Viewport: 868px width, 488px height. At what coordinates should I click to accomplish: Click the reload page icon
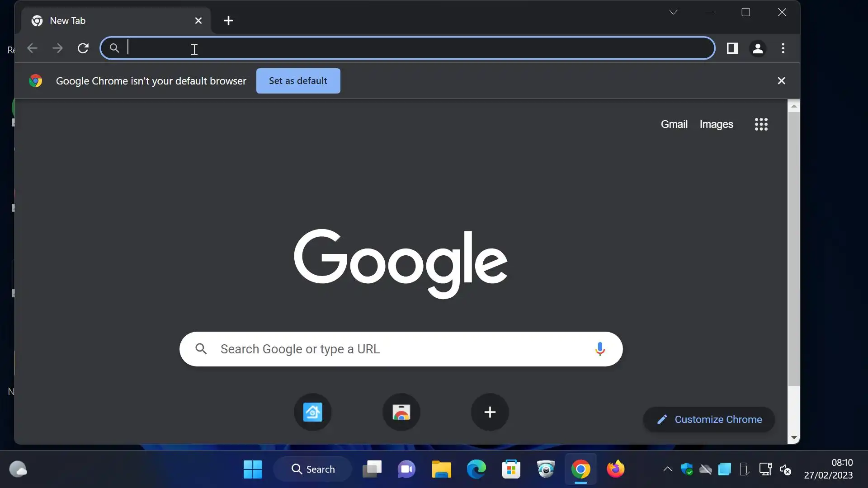[x=83, y=48]
